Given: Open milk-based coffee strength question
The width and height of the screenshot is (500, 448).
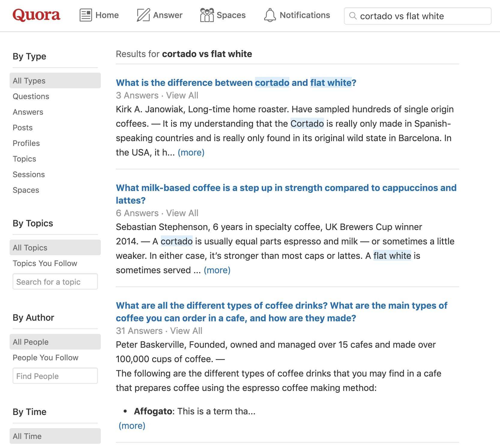Looking at the screenshot, I should point(286,194).
